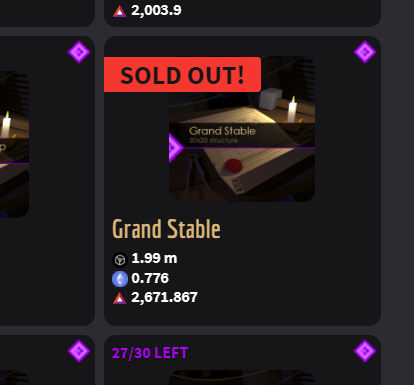The image size is (414, 385).
Task: Select the 0.776 ETH price value
Action: pos(150,278)
